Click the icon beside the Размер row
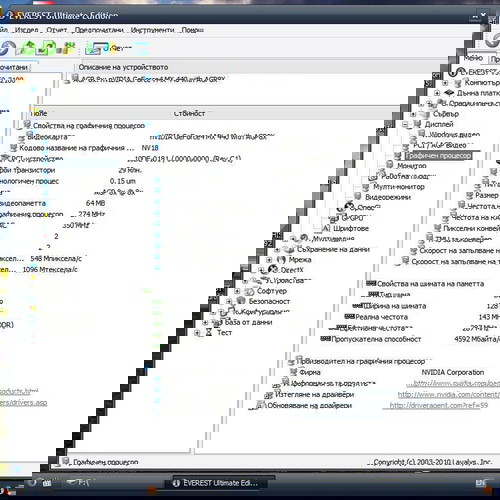Image resolution: width=500 pixels, height=500 pixels. [x=469, y=195]
